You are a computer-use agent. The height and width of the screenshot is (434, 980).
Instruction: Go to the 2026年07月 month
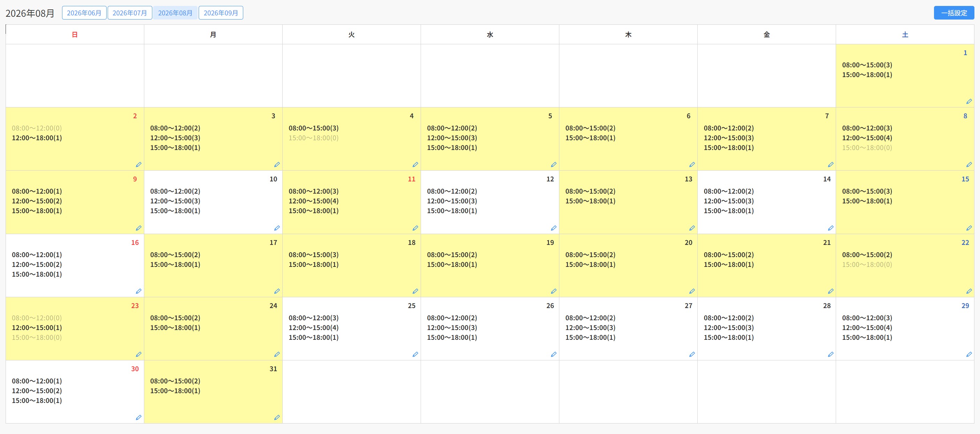pos(130,13)
